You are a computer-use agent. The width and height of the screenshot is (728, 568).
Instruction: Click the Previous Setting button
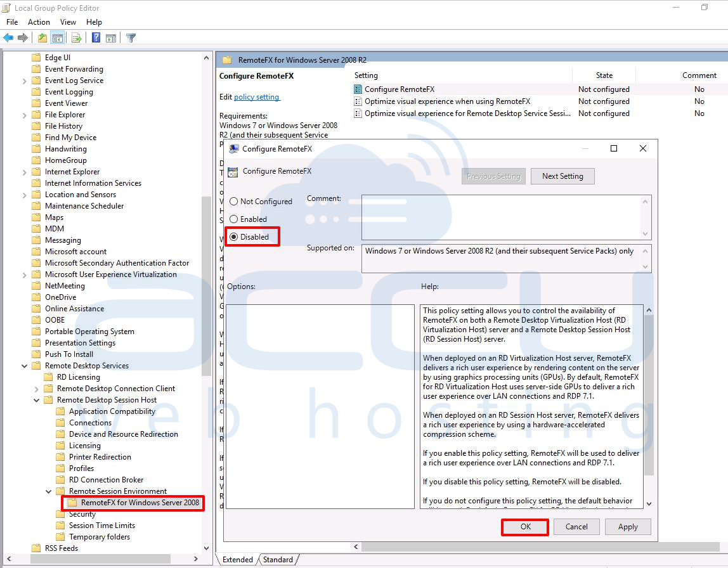[493, 176]
